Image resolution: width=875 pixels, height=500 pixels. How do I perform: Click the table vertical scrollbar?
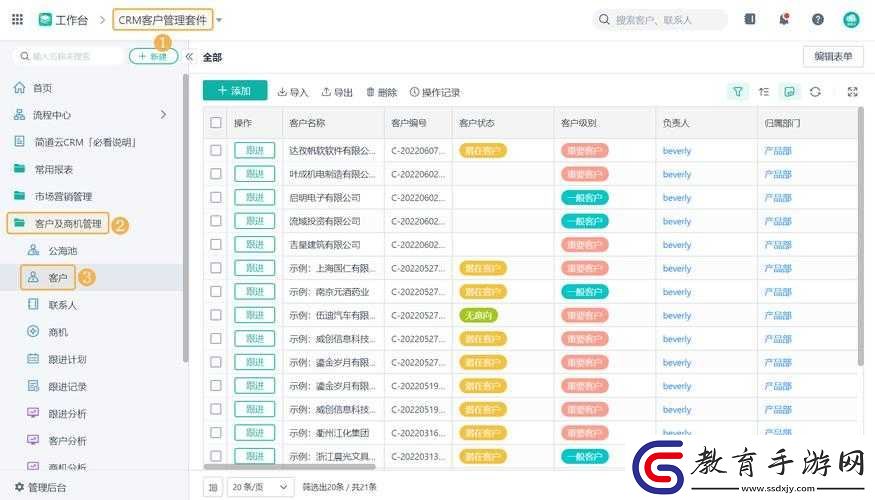click(x=860, y=237)
